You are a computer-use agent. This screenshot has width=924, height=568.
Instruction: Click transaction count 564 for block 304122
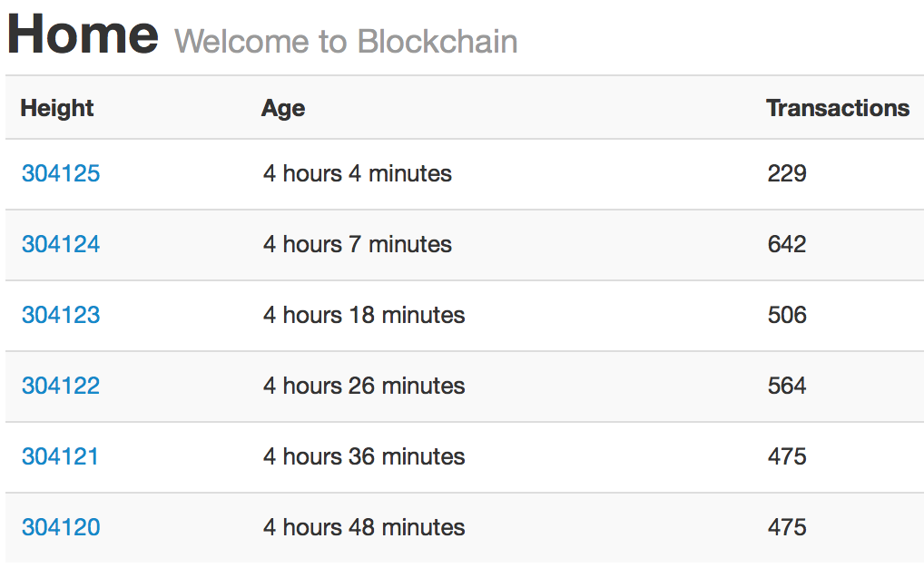pyautogui.click(x=787, y=386)
